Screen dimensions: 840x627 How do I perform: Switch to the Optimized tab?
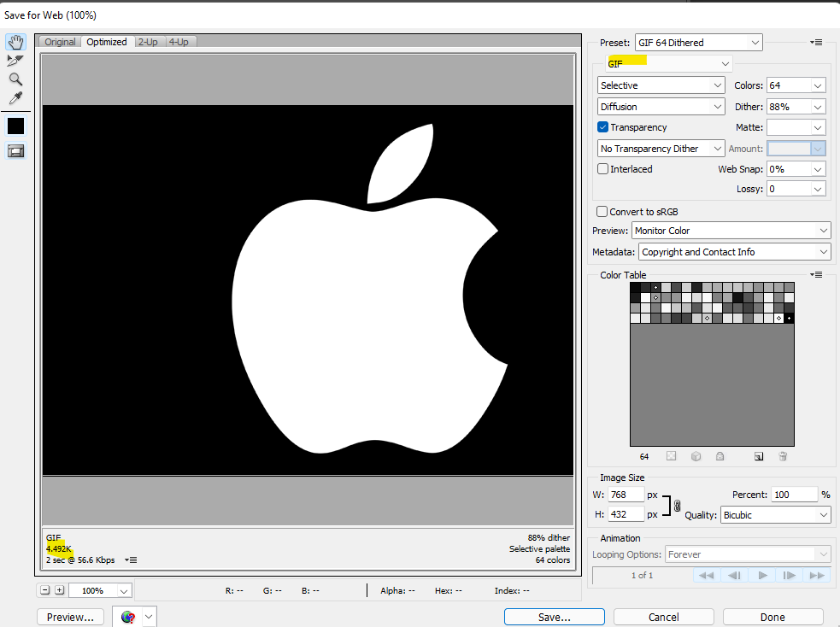107,42
